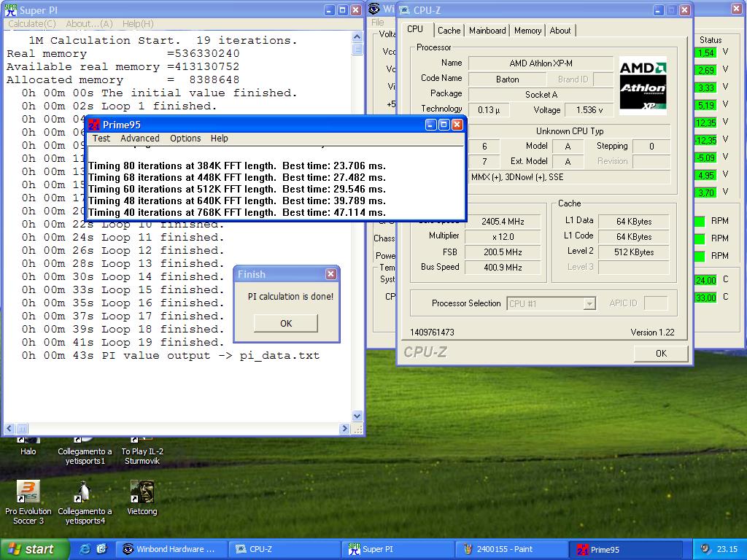Click the 768K FFT length timing line

[237, 212]
